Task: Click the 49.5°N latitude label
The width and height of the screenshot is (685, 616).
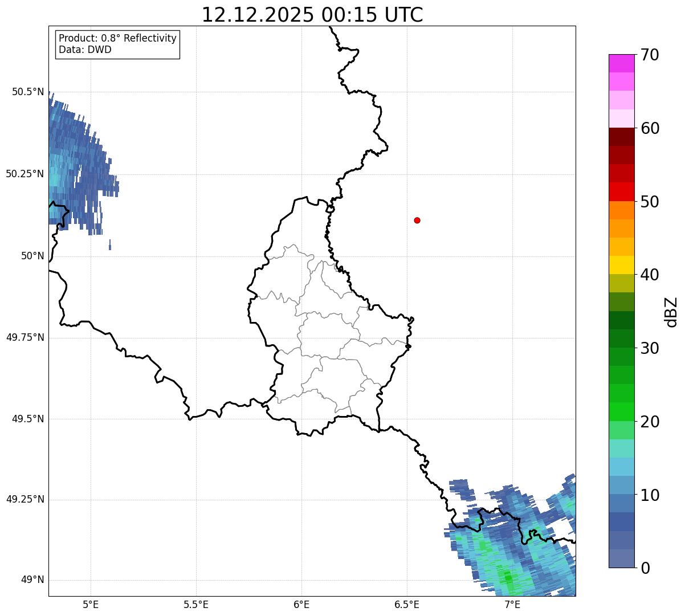Action: pos(28,419)
